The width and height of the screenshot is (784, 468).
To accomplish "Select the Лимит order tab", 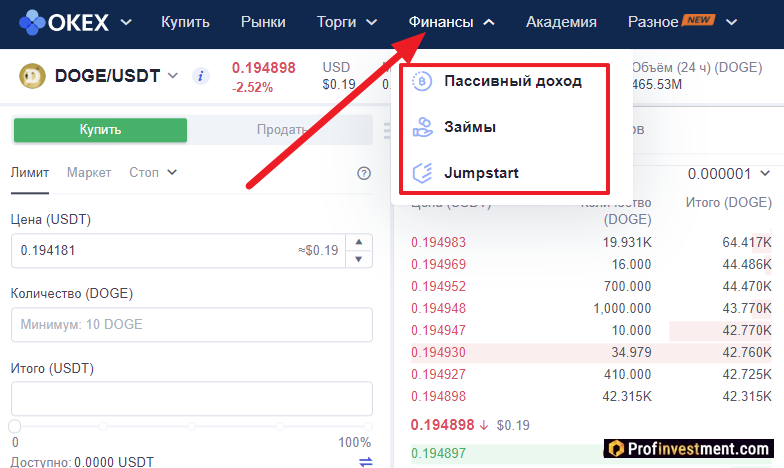I will coord(30,172).
